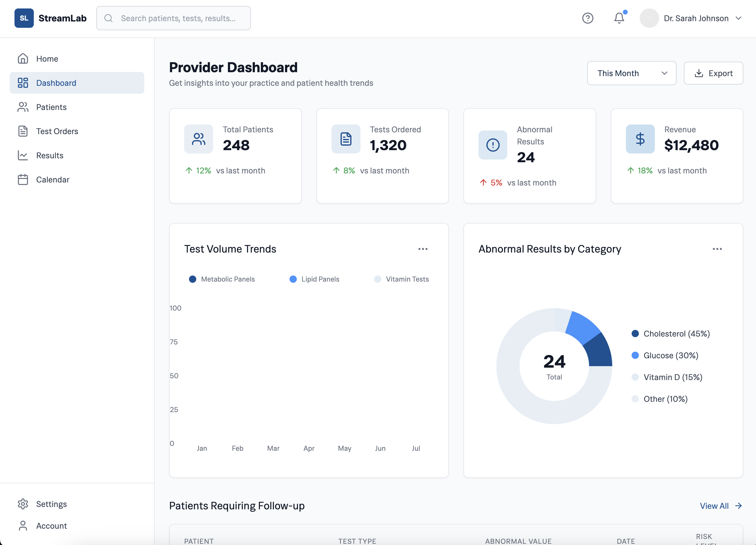Image resolution: width=756 pixels, height=545 pixels.
Task: Select the Patients sidebar icon
Action: 23,107
